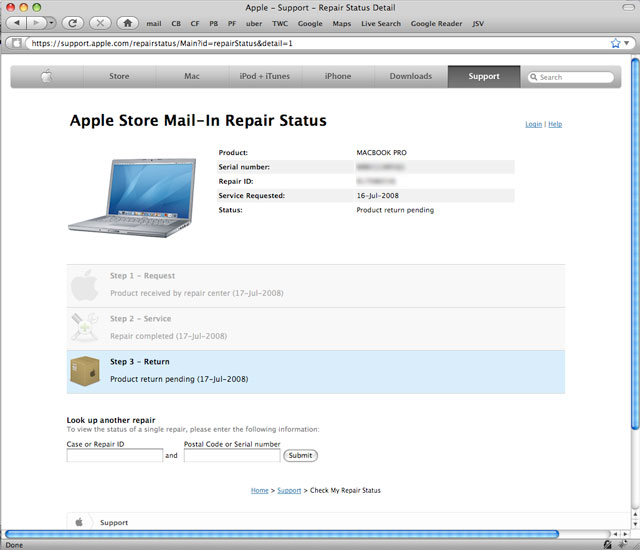Screen dimensions: 640x550
Task: Open the iPhone tab
Action: 338,76
